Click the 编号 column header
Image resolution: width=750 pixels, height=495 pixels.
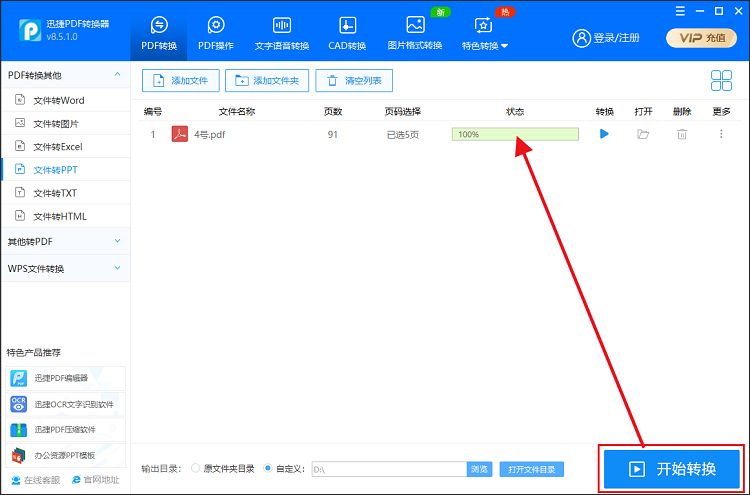[x=153, y=111]
